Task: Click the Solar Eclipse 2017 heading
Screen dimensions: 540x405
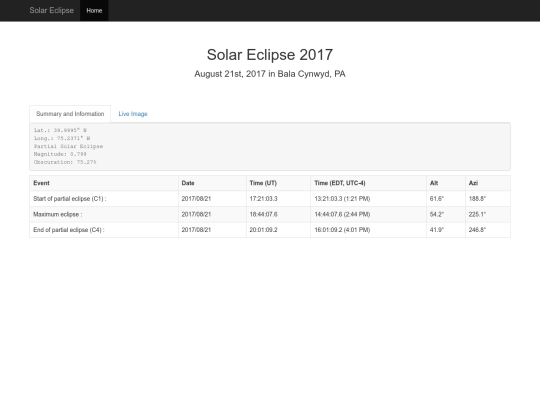Action: (270, 55)
